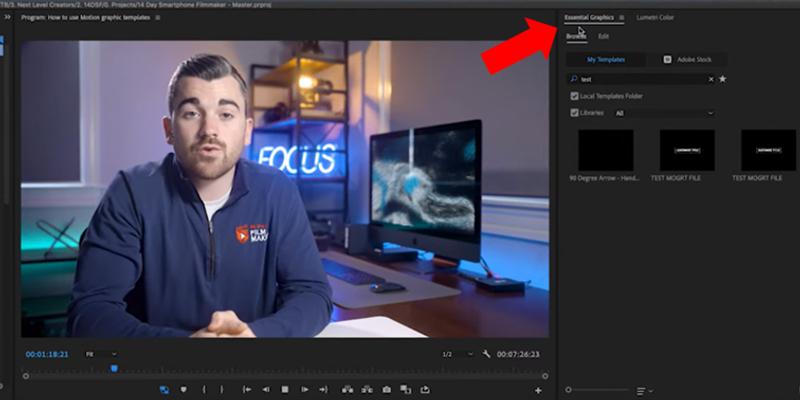
Task: Click the '90 Degree Arrow - Hand...' label
Action: (604, 178)
